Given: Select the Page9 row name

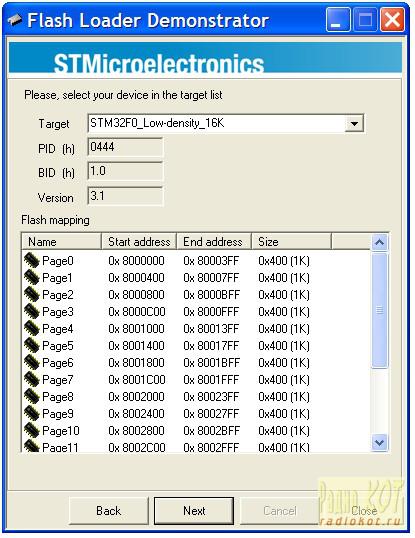Looking at the screenshot, I should (58, 413).
